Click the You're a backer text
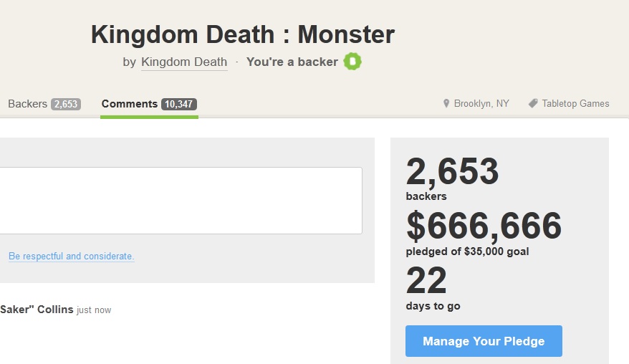This screenshot has height=364, width=629. coord(292,62)
